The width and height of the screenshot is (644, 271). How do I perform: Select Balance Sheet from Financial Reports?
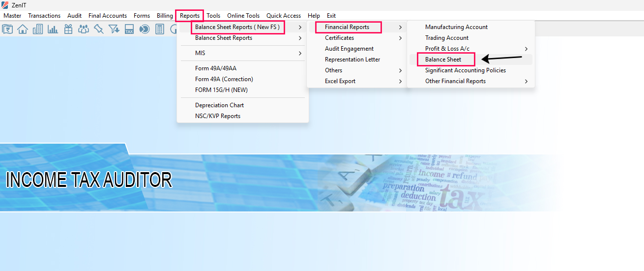(x=443, y=60)
